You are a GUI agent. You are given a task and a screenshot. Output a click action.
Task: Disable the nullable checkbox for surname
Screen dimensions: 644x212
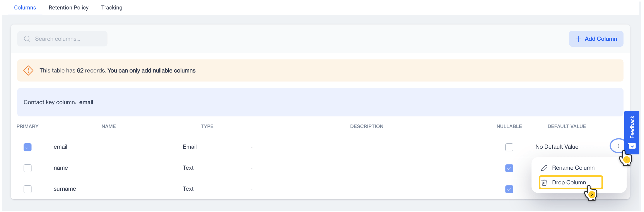[509, 189]
